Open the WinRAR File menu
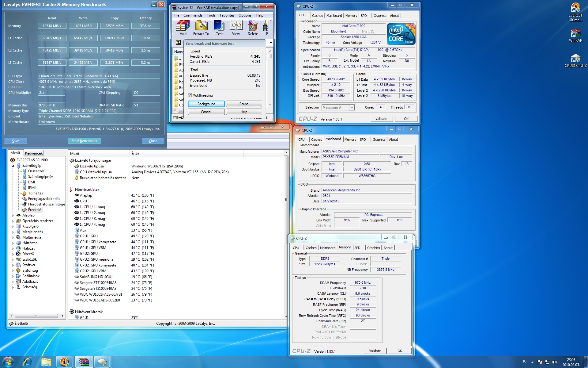Screen dimensions: 588x368 176,15
